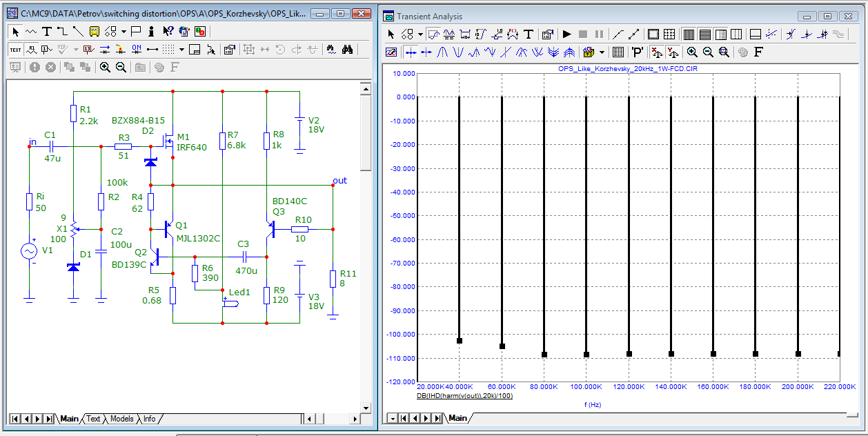The image size is (868, 436).
Task: Click the Q3 BD140C transistor label
Action: pyautogui.click(x=289, y=206)
